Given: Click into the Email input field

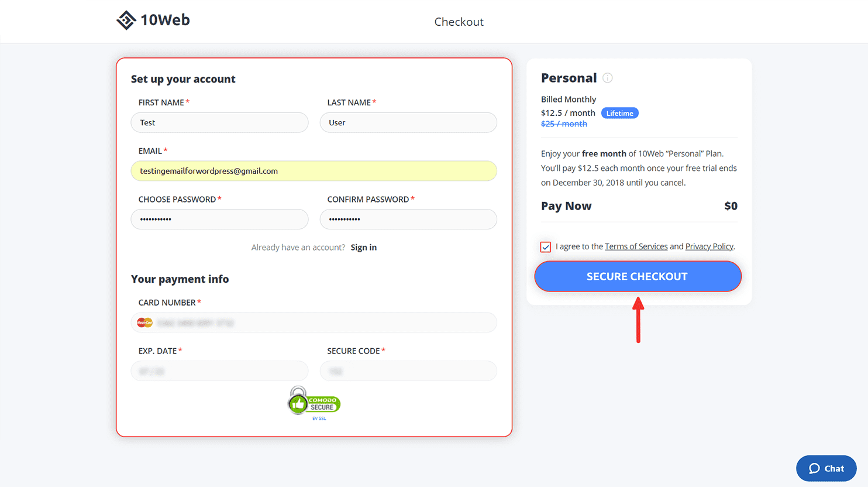Looking at the screenshot, I should tap(314, 171).
